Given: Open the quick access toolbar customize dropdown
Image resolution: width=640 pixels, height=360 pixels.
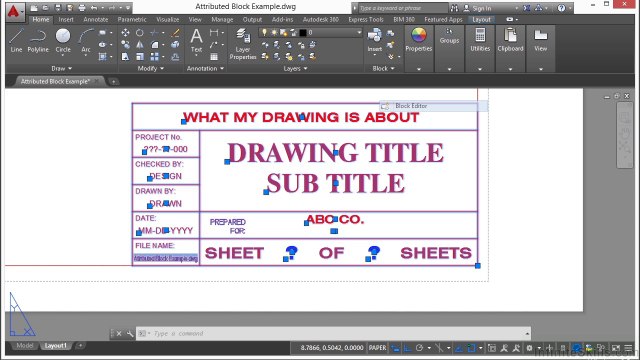Looking at the screenshot, I should pyautogui.click(x=128, y=8).
